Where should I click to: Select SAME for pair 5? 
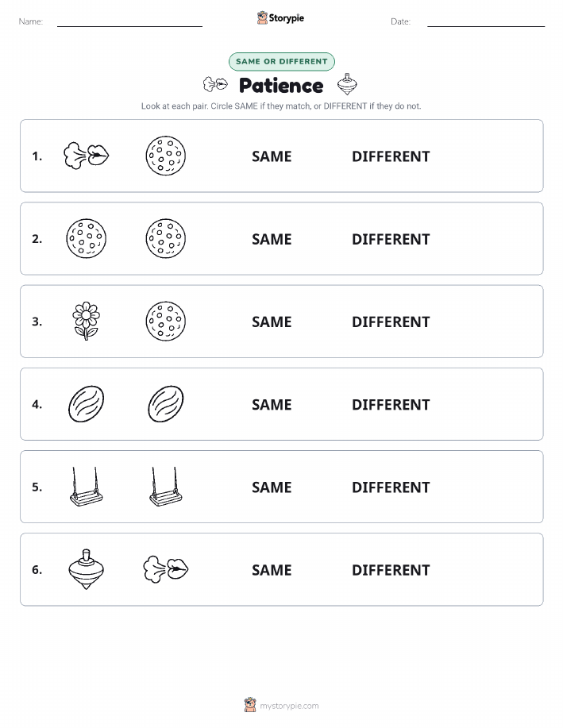pos(272,487)
